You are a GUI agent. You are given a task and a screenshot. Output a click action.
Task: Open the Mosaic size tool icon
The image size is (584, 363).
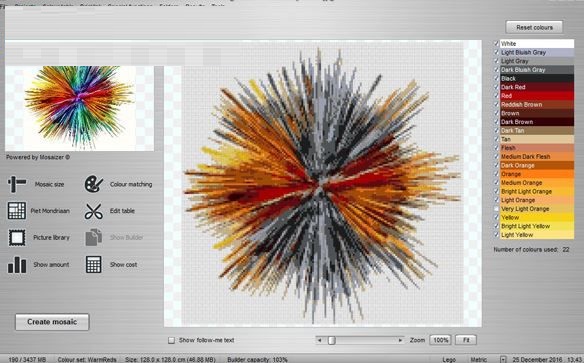[x=17, y=184]
